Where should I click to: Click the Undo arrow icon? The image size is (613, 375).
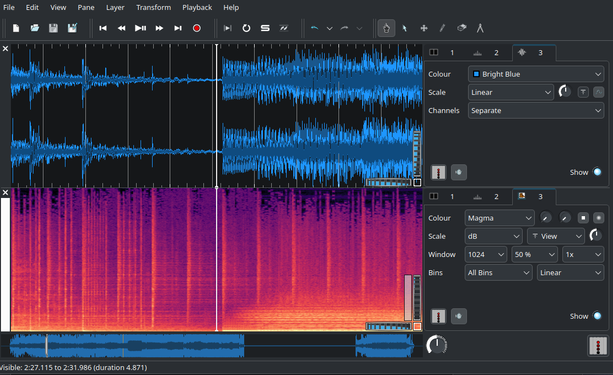click(x=315, y=28)
